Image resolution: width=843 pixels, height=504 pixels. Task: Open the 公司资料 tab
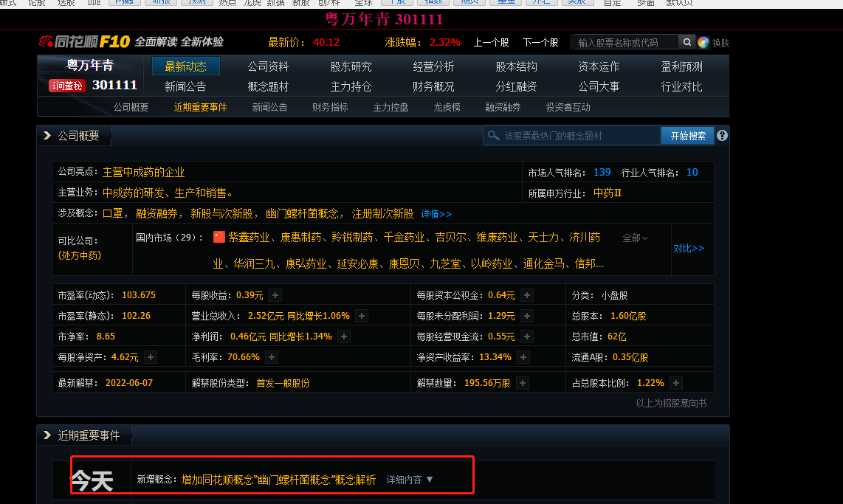click(x=268, y=66)
